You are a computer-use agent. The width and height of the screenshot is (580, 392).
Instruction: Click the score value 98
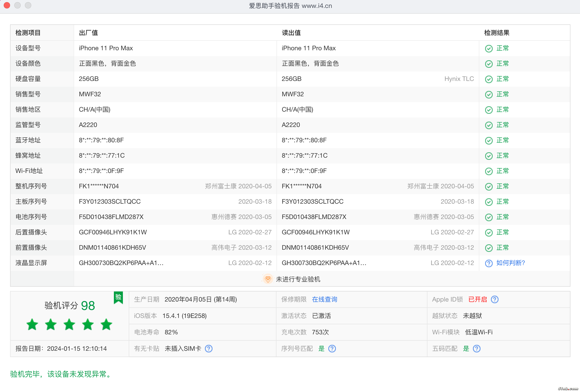pyautogui.click(x=88, y=306)
